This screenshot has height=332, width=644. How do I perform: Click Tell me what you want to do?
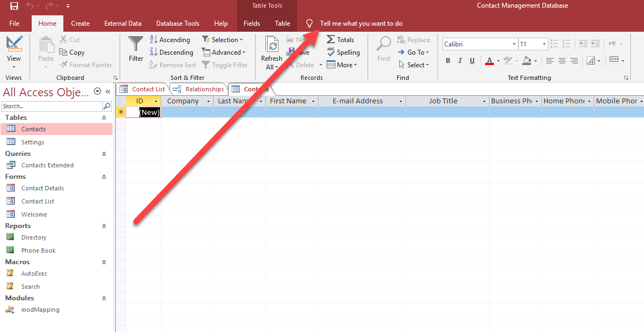[x=361, y=24]
